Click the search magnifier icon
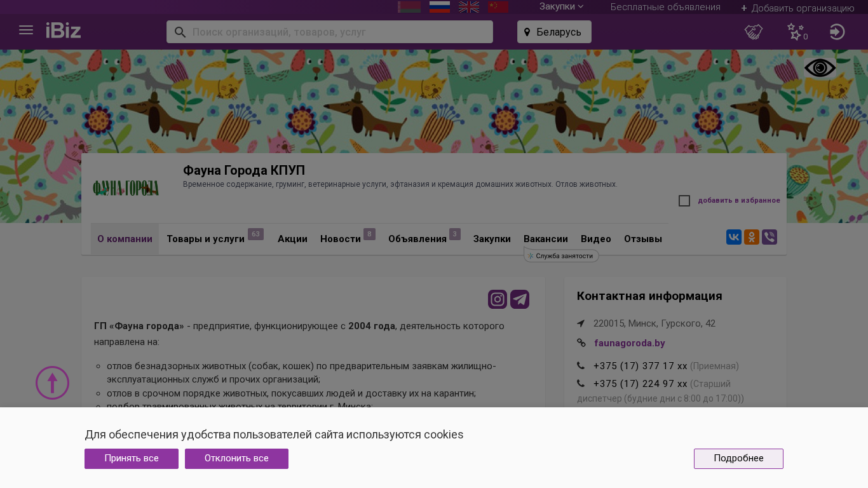Viewport: 868px width, 488px height. click(x=180, y=32)
